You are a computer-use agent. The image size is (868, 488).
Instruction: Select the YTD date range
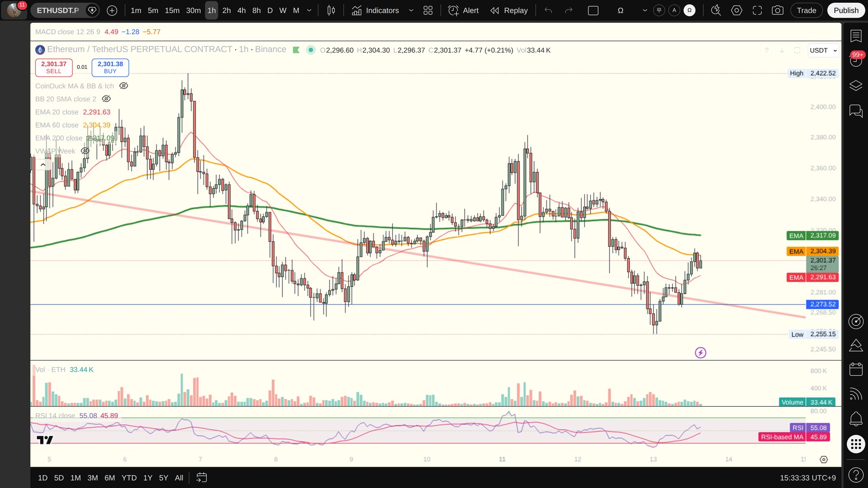coord(129,478)
